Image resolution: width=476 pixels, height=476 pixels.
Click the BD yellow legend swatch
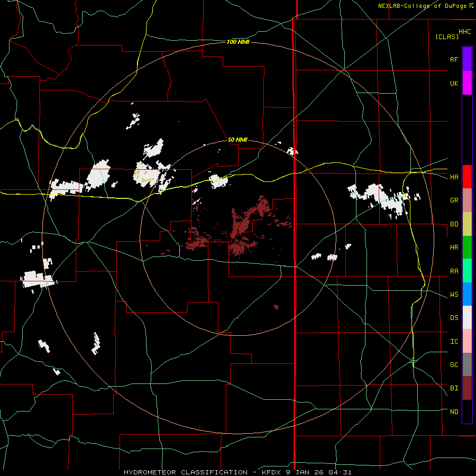(x=467, y=224)
